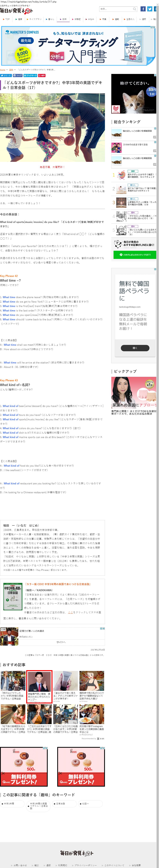
Task: Open the ライフプラン nav category
Action: (35, 19)
